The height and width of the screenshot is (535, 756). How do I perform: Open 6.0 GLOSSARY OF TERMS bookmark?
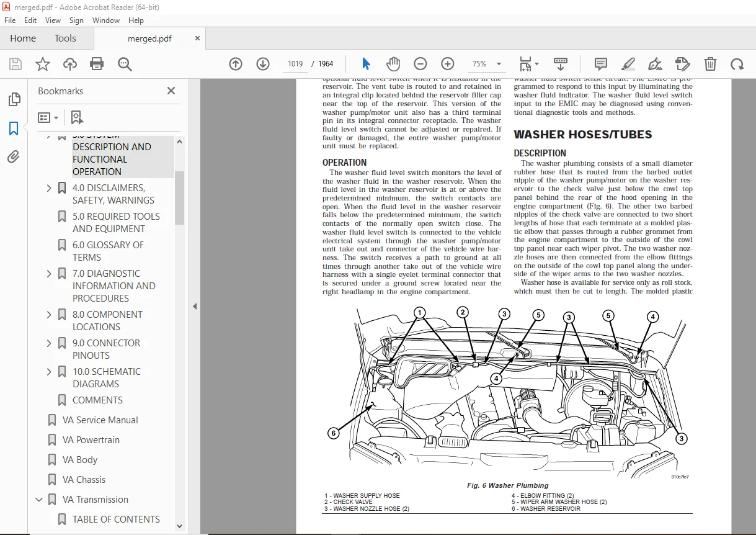click(x=108, y=251)
